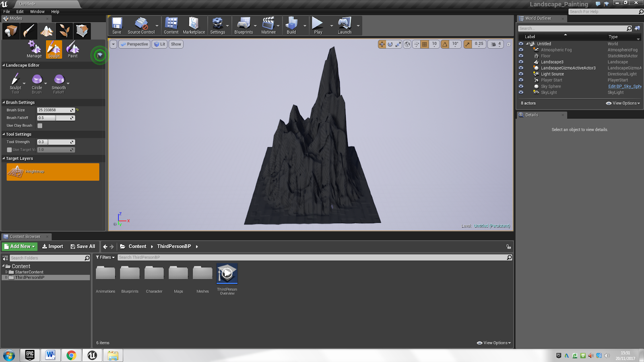
Task: Open the Perspective view menu
Action: [134, 44]
